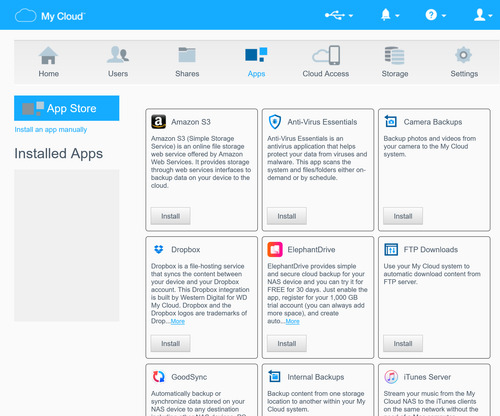Click the My Cloud logo

(x=50, y=16)
